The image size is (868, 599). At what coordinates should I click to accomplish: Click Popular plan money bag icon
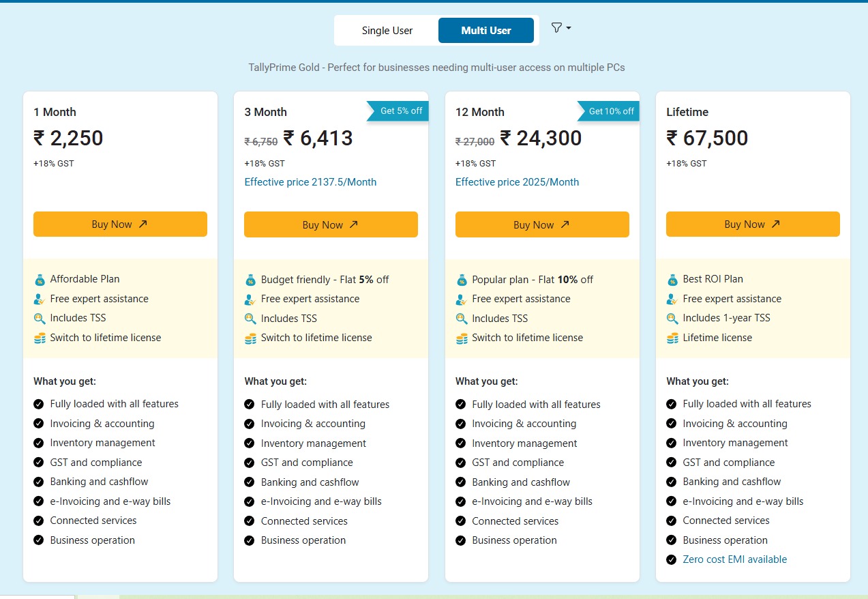pyautogui.click(x=462, y=280)
